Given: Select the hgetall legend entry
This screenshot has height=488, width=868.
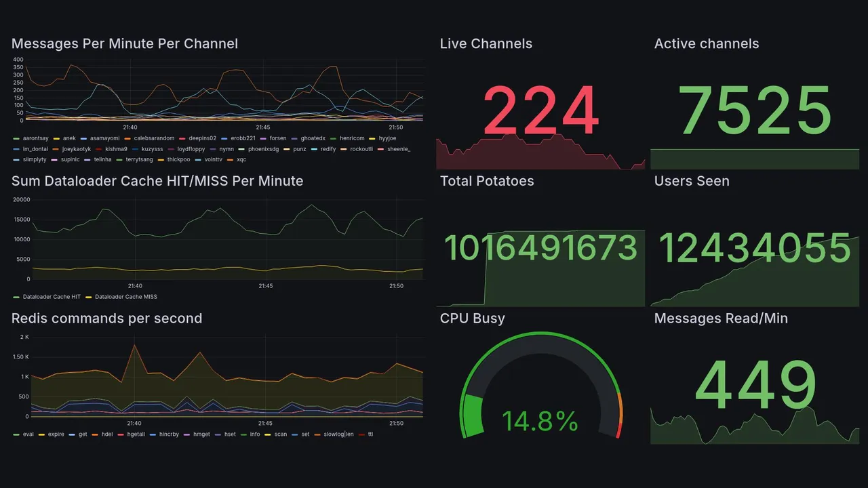Looking at the screenshot, I should 136,434.
